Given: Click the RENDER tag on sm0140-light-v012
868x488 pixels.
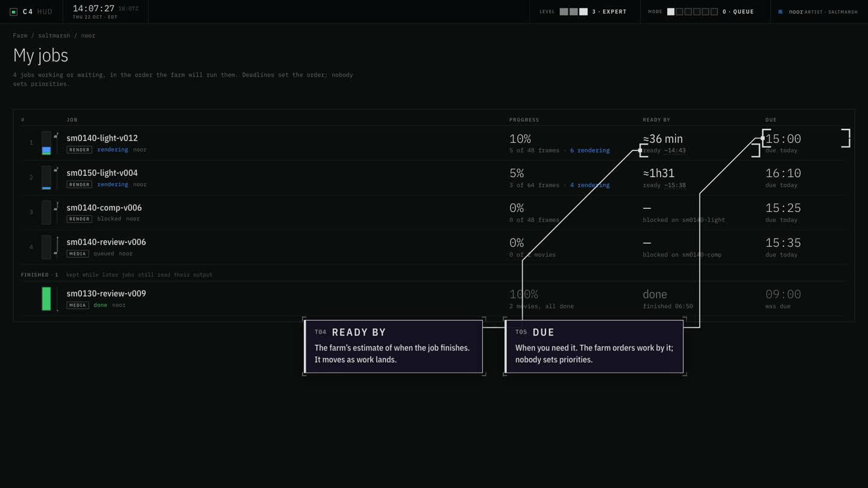Looking at the screenshot, I should tap(79, 150).
